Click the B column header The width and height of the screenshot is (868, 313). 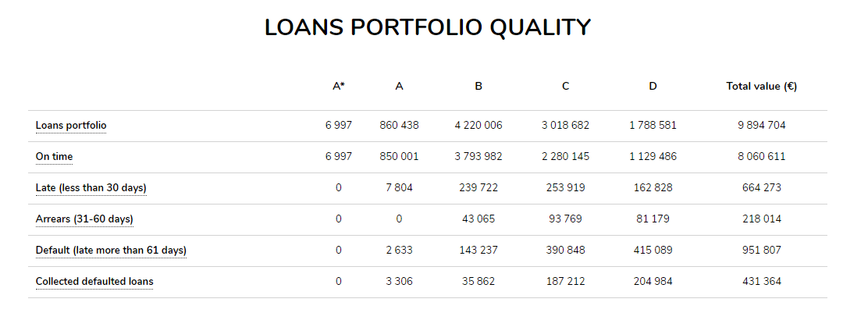478,87
